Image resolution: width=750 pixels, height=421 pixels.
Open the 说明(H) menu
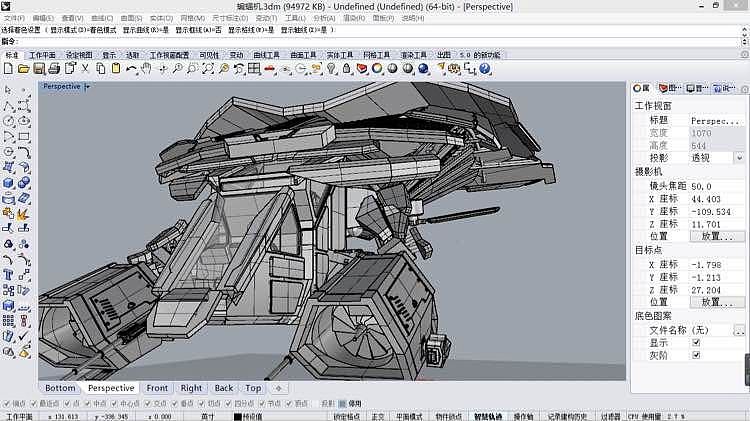click(x=413, y=18)
